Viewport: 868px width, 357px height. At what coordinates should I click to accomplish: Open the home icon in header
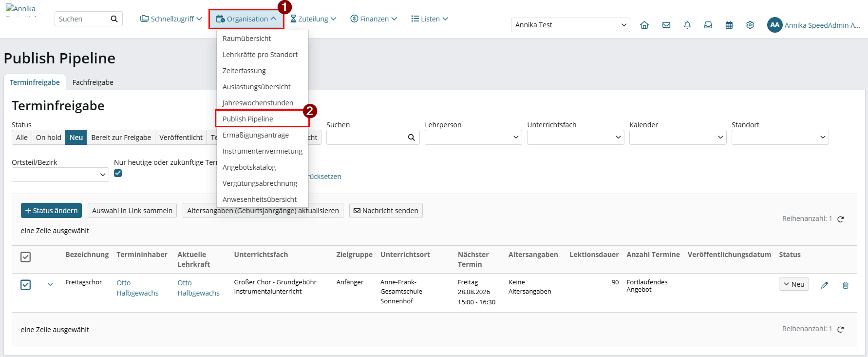644,25
